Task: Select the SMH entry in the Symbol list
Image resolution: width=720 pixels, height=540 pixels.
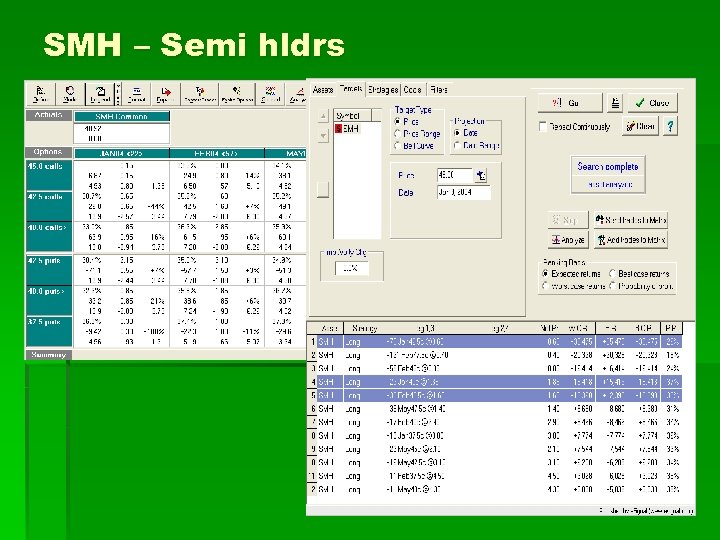Action: click(350, 129)
